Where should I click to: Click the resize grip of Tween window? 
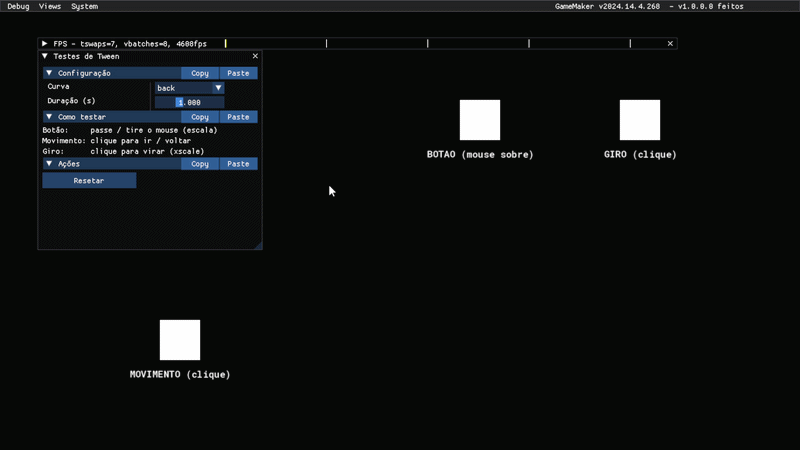258,245
